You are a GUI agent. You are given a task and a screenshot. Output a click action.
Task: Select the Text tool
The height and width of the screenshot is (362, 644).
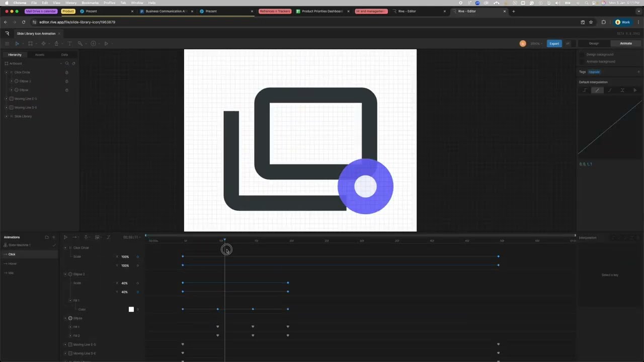click(x=69, y=44)
